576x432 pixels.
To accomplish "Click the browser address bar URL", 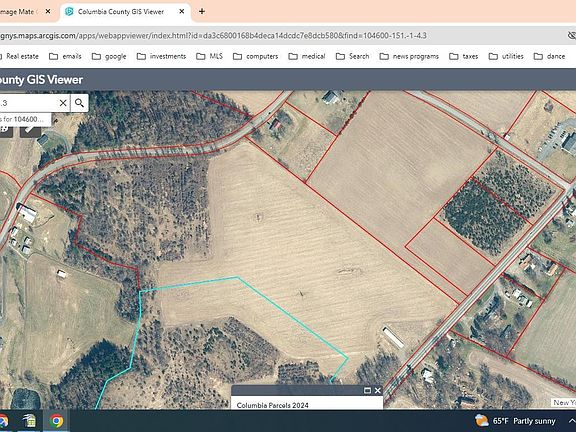I will [x=213, y=36].
